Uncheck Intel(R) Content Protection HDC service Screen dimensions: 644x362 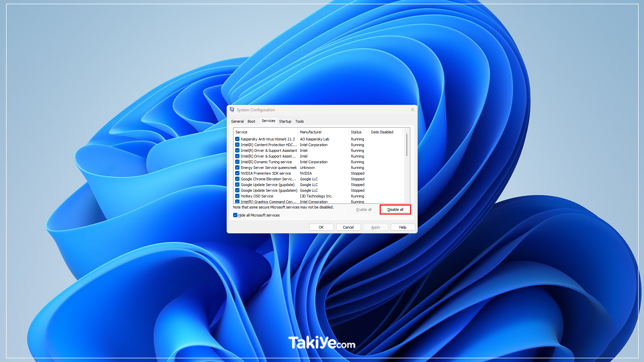(x=237, y=145)
